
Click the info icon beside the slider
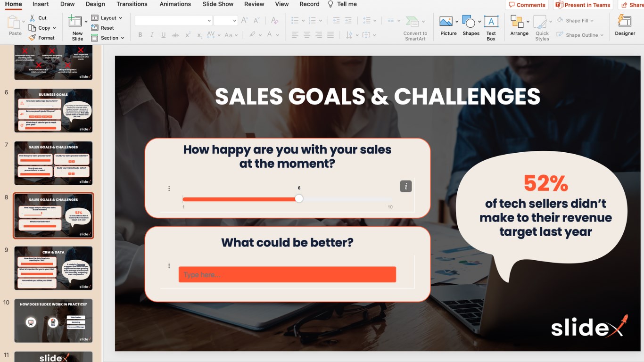click(x=406, y=186)
